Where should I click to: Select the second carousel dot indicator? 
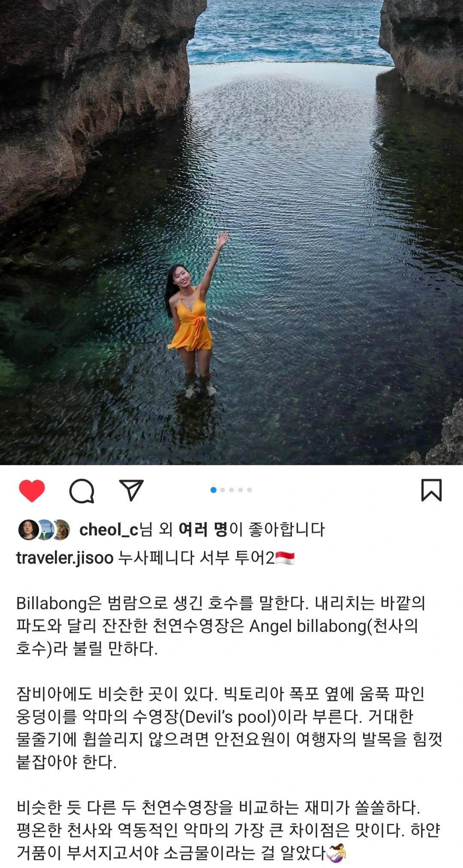coord(222,490)
